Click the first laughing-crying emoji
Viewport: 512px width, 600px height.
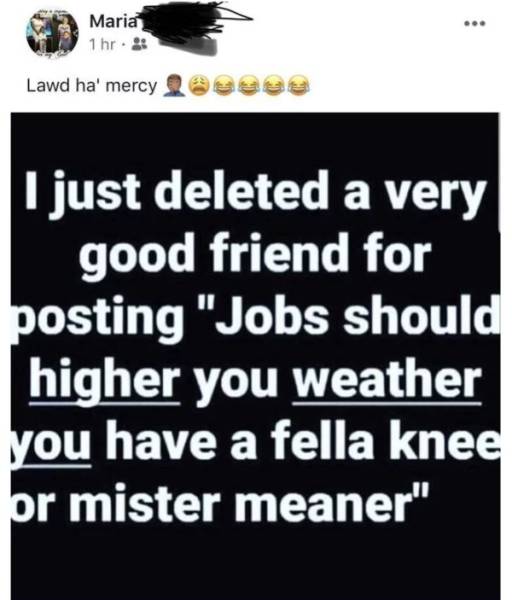(225, 85)
